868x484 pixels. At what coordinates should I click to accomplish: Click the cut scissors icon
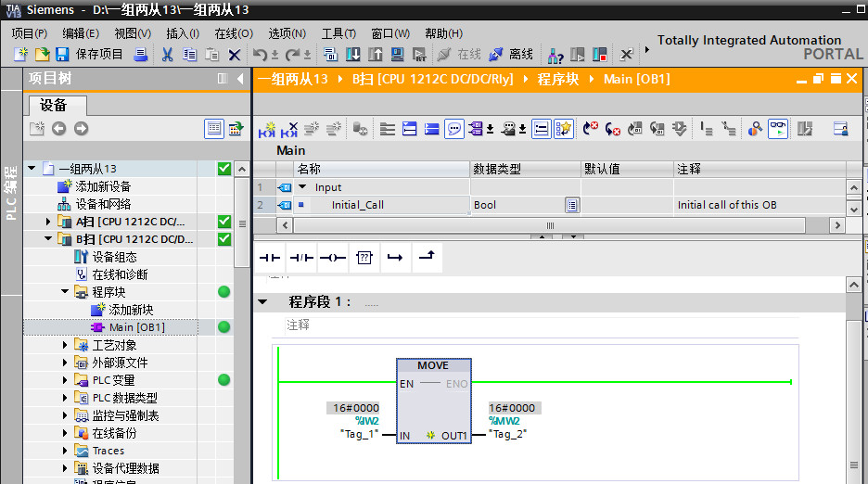click(167, 55)
